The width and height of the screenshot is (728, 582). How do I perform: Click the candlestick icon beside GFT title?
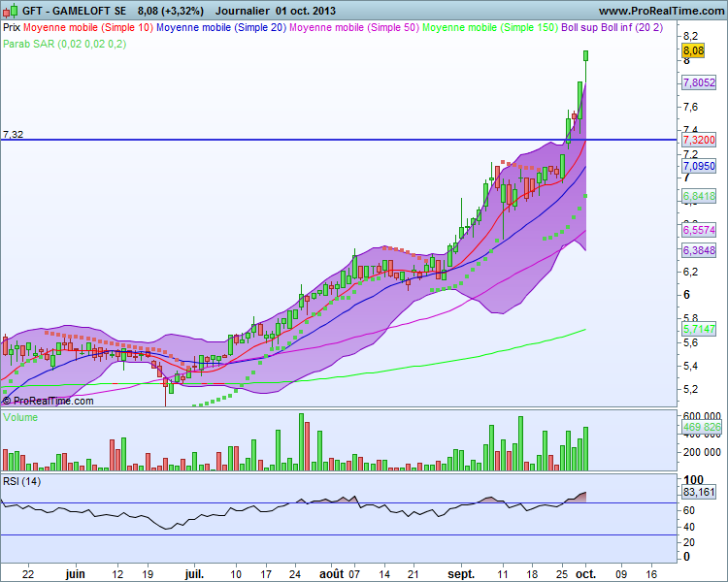click(11, 11)
